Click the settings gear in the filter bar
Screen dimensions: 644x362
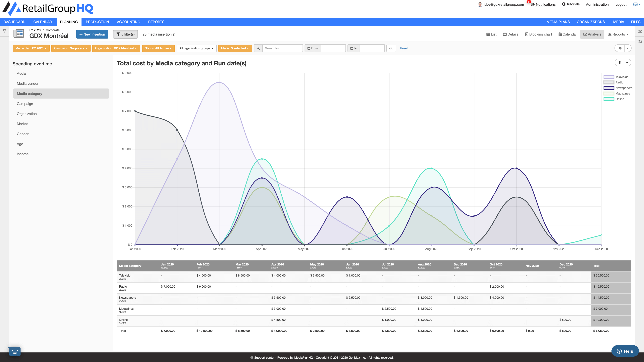tap(620, 48)
